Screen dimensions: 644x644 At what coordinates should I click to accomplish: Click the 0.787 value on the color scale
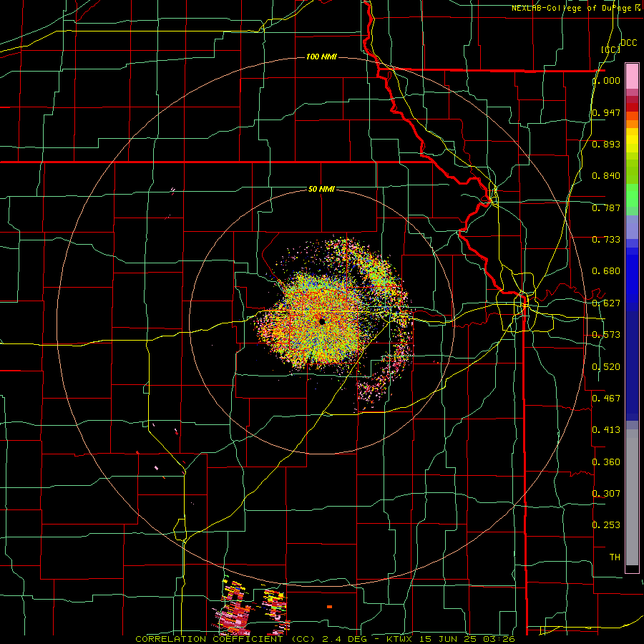(x=606, y=208)
